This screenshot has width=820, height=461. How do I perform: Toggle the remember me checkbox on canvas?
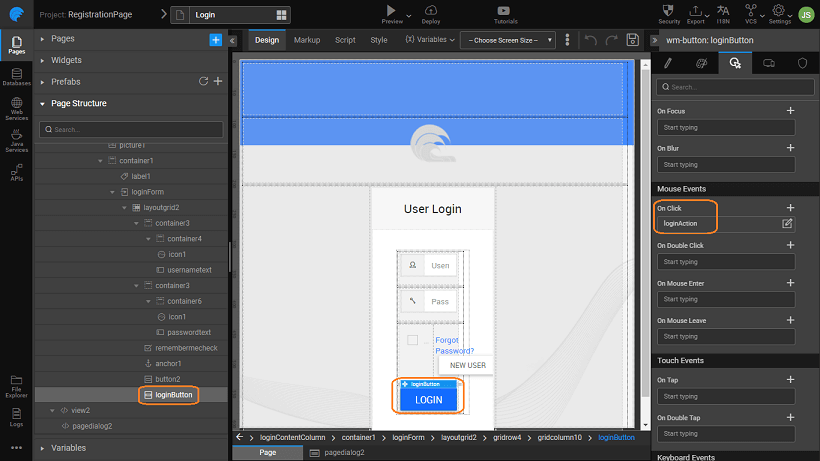412,341
